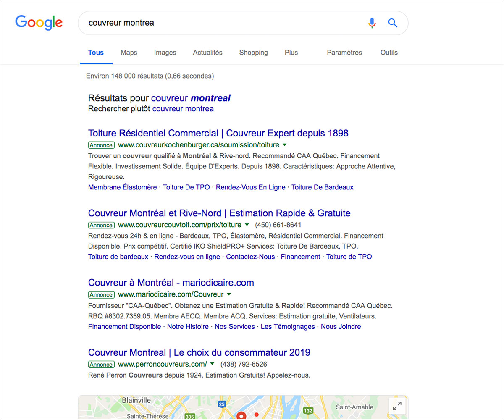Open the Shopping tab

point(253,52)
